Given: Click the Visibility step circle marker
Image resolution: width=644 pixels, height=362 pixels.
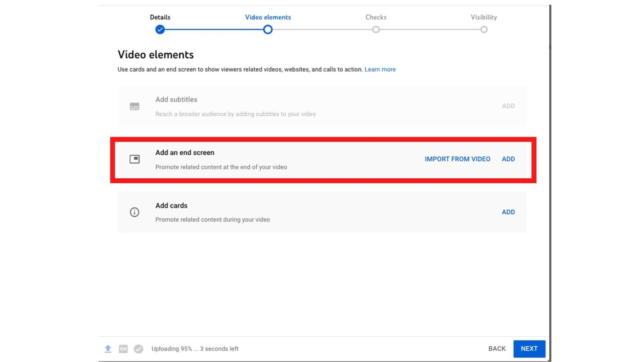Looking at the screenshot, I should [x=484, y=30].
